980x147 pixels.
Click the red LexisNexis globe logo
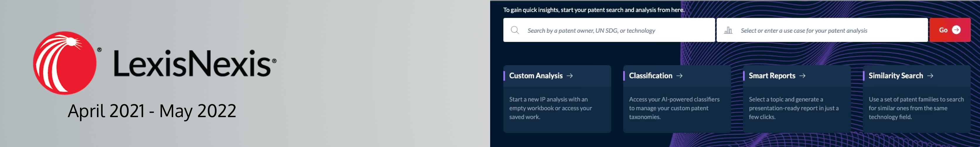[x=65, y=63]
